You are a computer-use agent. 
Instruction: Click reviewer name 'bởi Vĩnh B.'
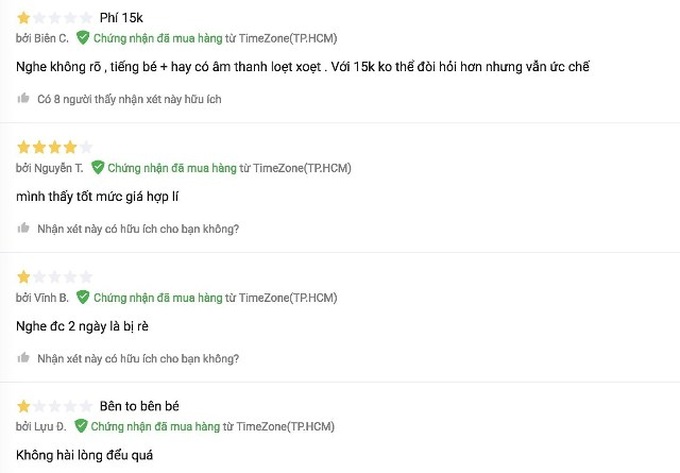click(x=42, y=298)
